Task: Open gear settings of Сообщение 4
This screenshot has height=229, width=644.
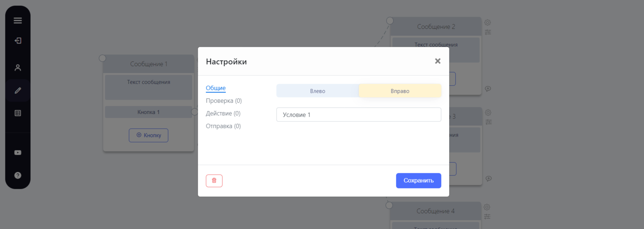Action: pos(487,207)
